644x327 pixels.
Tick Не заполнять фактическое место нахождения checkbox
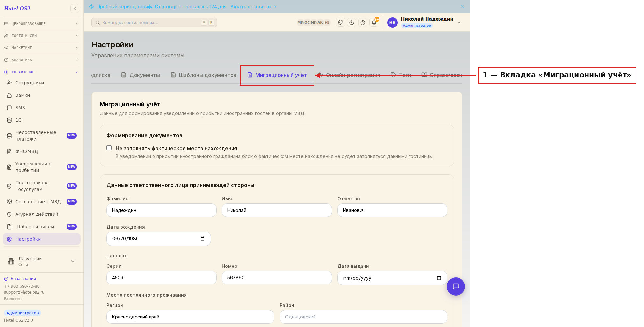(x=109, y=148)
